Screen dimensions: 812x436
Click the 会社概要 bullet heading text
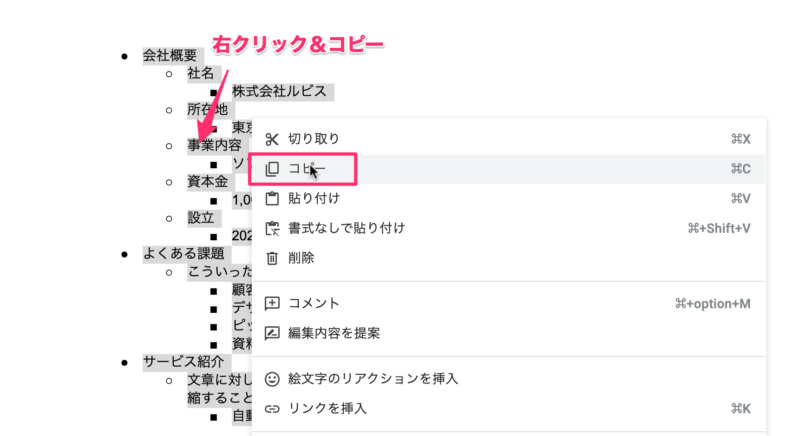pos(170,55)
